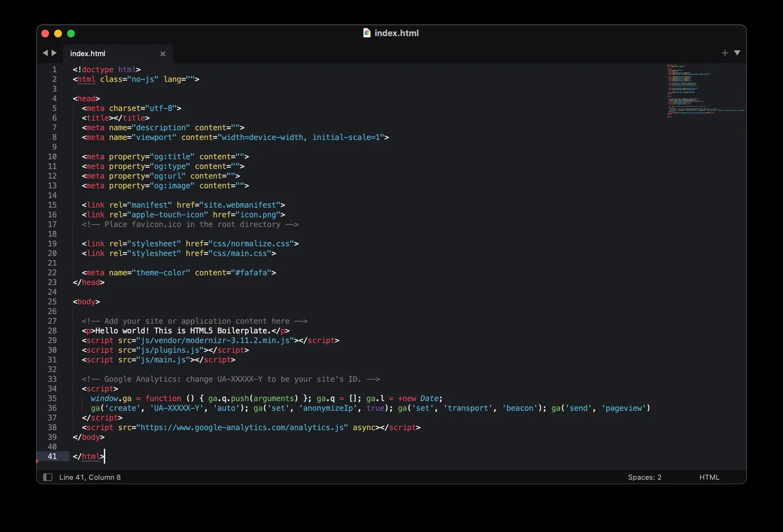This screenshot has width=783, height=532.
Task: Click the 'pageview' string
Action: pyautogui.click(x=623, y=408)
